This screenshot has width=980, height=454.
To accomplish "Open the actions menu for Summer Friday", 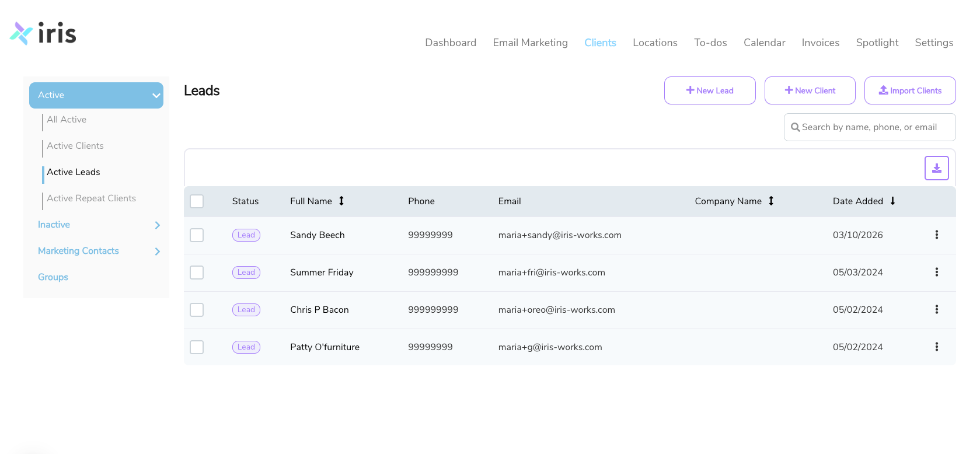I will (x=936, y=272).
